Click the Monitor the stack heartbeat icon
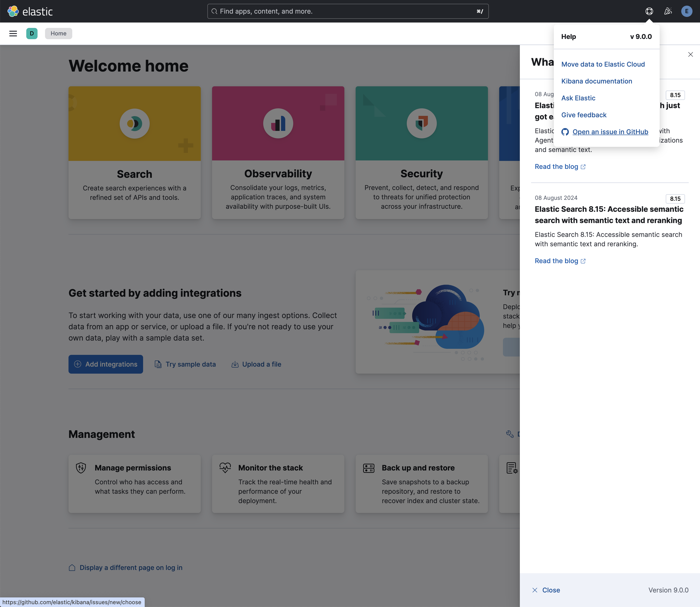This screenshot has height=607, width=700. point(225,468)
